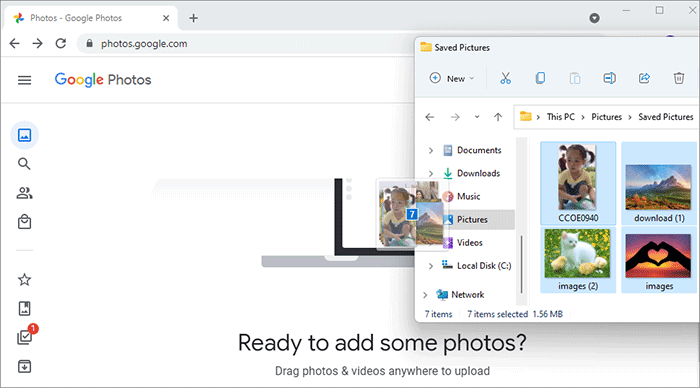This screenshot has height=388, width=700.
Task: Open recent locations dropdown in File Explorer
Action: click(x=477, y=117)
